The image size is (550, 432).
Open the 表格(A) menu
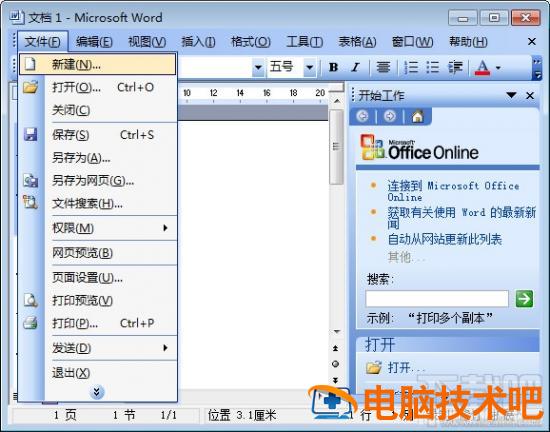357,42
